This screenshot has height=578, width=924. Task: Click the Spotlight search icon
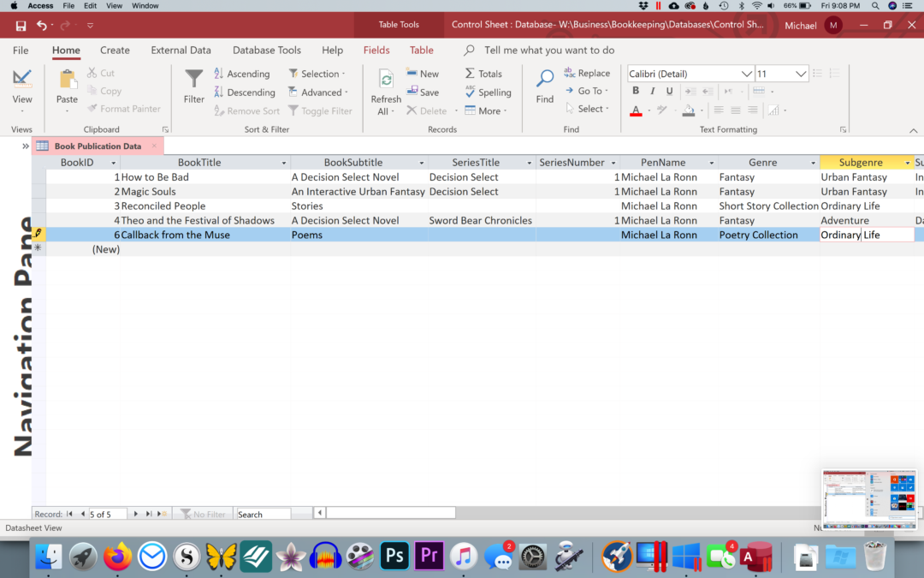[x=875, y=6]
